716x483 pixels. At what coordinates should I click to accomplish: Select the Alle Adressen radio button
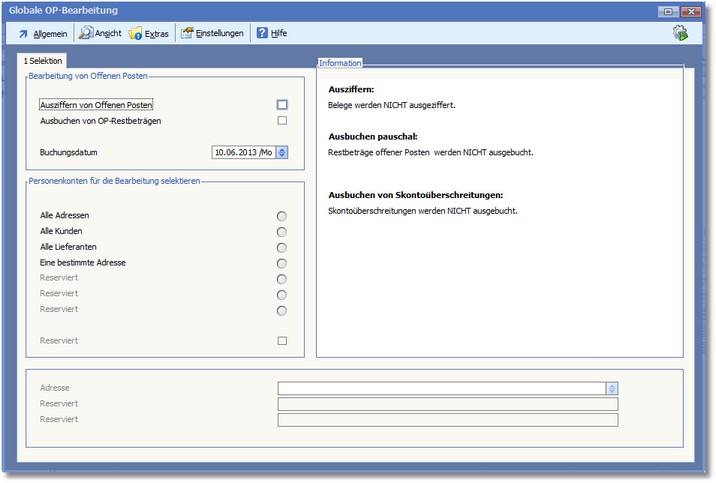tap(282, 216)
